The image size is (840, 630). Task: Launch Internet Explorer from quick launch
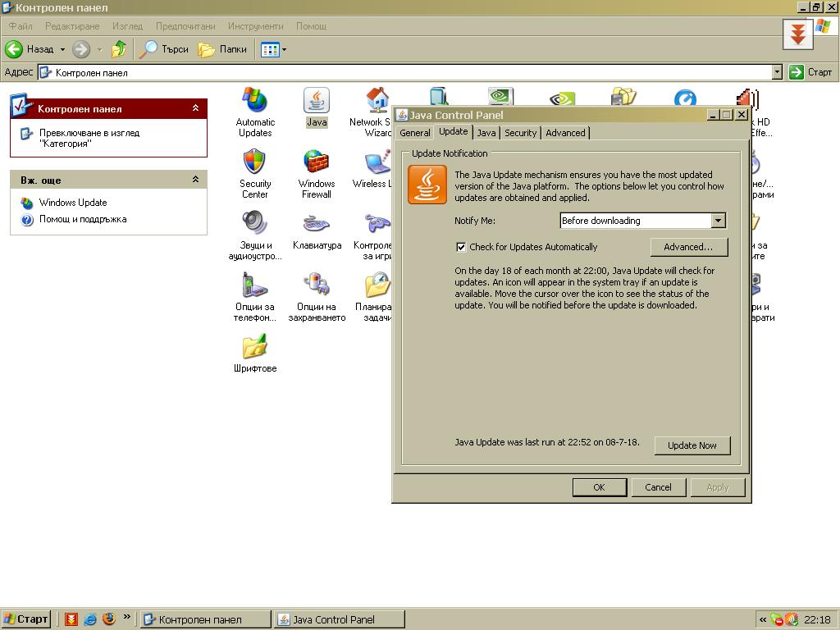(90, 619)
